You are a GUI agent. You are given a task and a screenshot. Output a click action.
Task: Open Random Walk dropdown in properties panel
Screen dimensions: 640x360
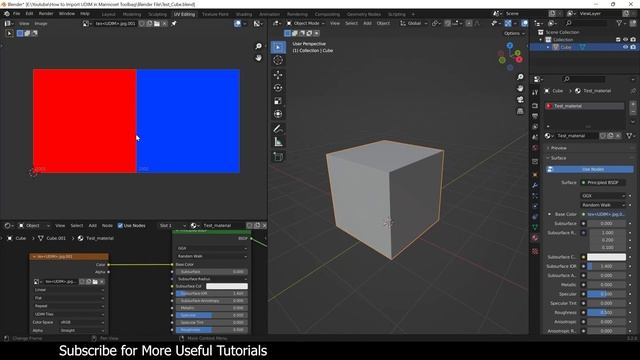coord(603,205)
